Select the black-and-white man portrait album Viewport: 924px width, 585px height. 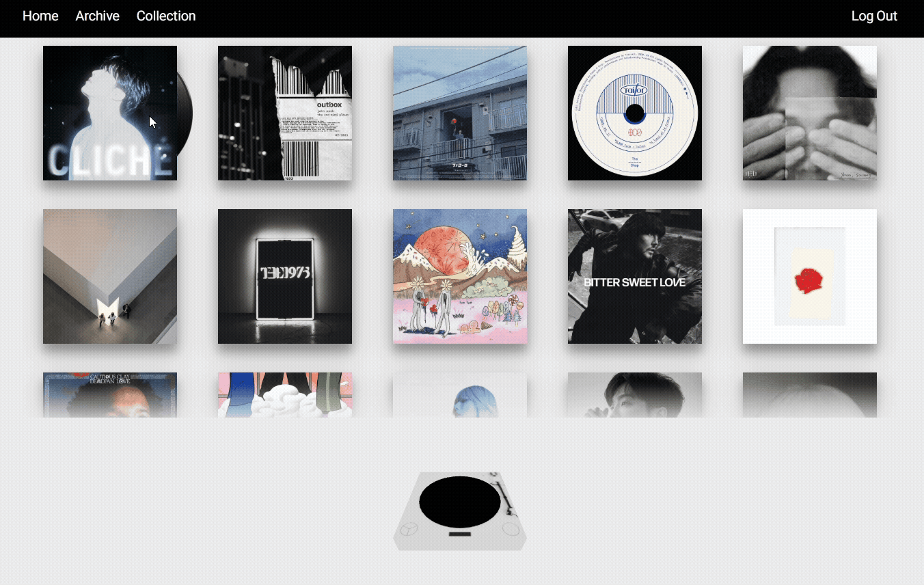click(x=635, y=394)
